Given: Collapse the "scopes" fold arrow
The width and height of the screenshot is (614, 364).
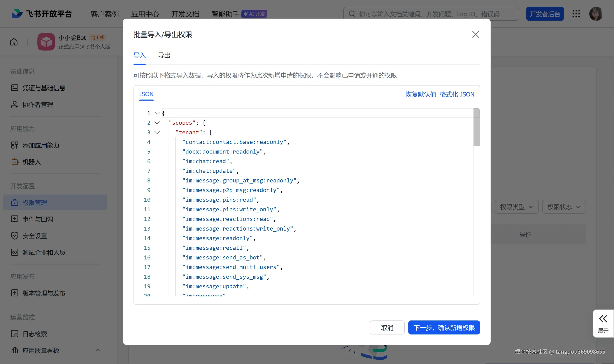Looking at the screenshot, I should (x=157, y=123).
